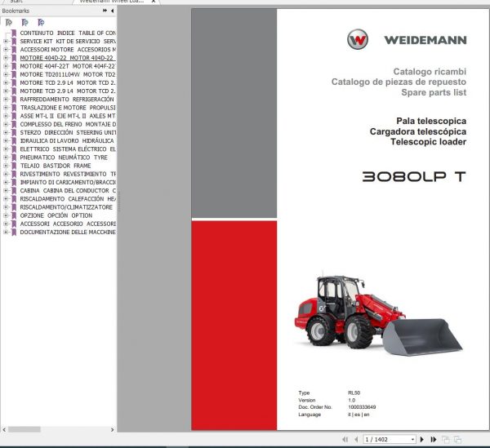Click the Bookmarks horizontal scrollbar thumb
Viewport: 490px width, 448px height.
pos(24,429)
